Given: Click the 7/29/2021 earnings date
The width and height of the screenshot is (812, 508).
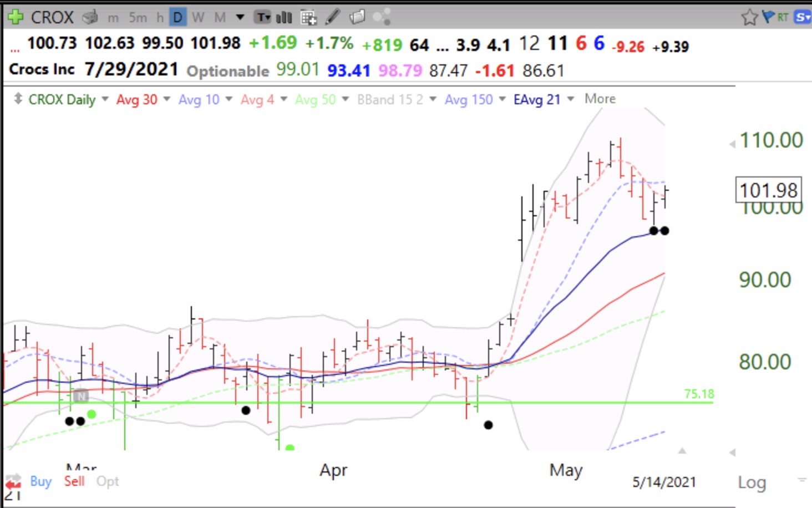Looking at the screenshot, I should pyautogui.click(x=131, y=69).
